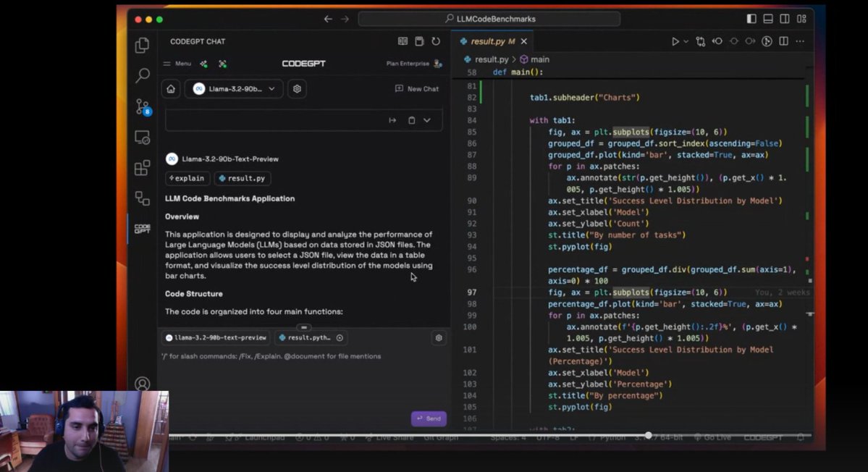The height and width of the screenshot is (472, 868).
Task: Click the graph icon next to Menu
Action: (x=203, y=64)
